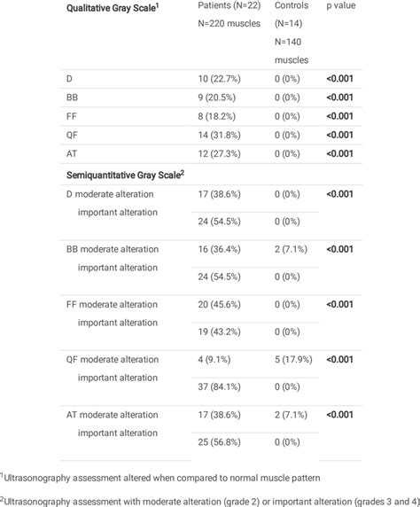
Task: Click the Controls column header
Action: [292, 5]
